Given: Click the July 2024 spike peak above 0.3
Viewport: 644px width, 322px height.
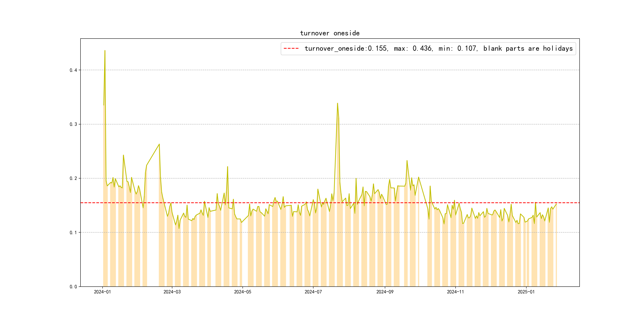Looking at the screenshot, I should (338, 103).
